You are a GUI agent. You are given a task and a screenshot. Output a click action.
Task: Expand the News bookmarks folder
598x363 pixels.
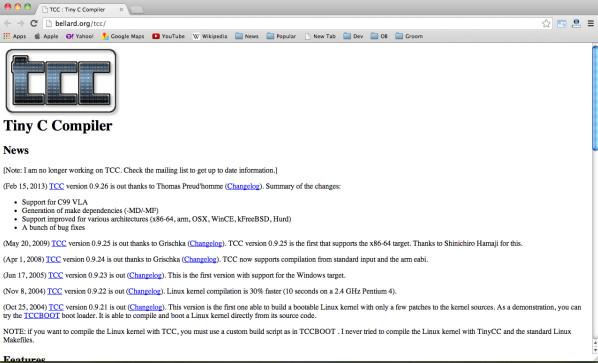click(x=247, y=36)
